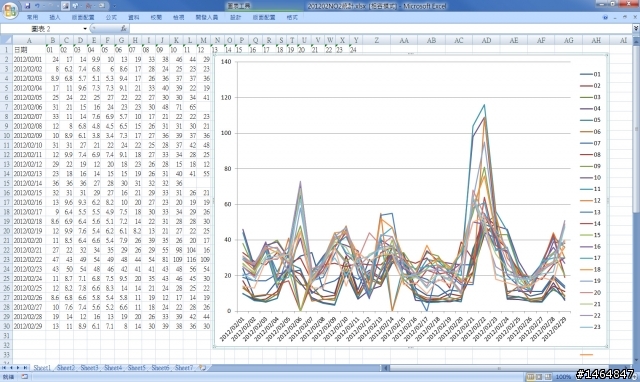Open the chart tools 設計 (Design) tab
640x382 pixels.
click(236, 18)
